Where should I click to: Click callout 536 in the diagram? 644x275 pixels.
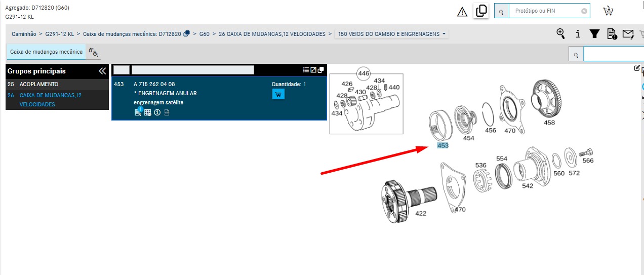[480, 165]
